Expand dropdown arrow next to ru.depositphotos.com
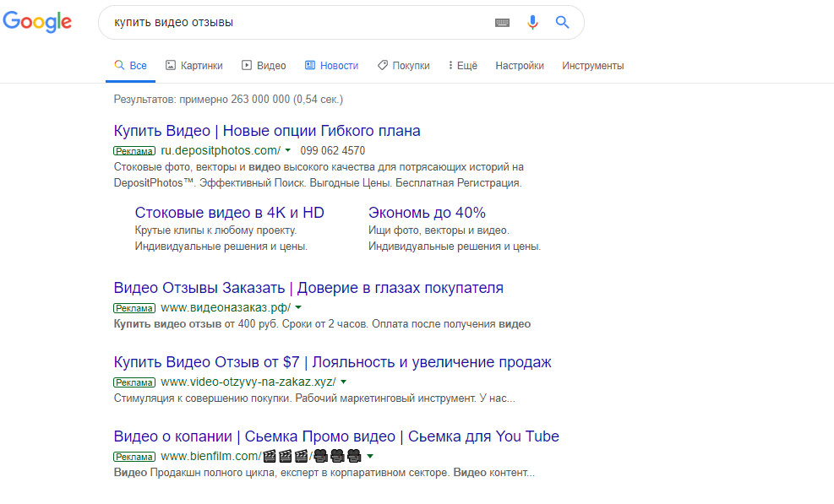This screenshot has width=834, height=504. click(x=288, y=150)
